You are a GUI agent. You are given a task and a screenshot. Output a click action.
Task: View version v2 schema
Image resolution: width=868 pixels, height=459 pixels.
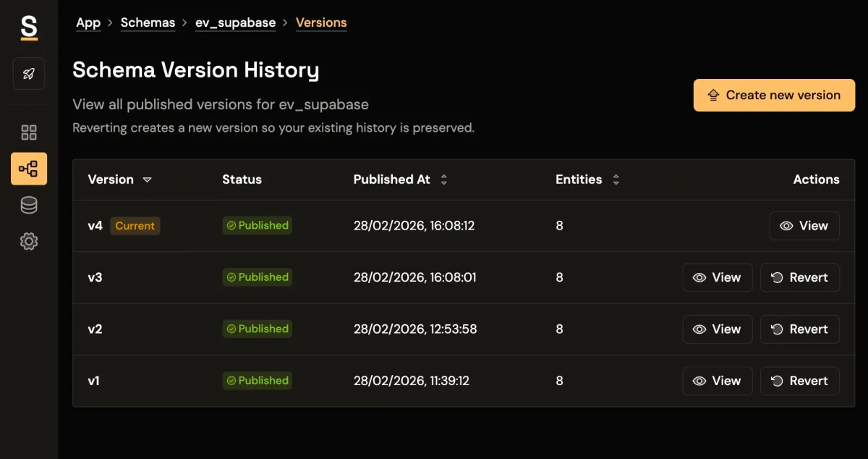coord(717,329)
